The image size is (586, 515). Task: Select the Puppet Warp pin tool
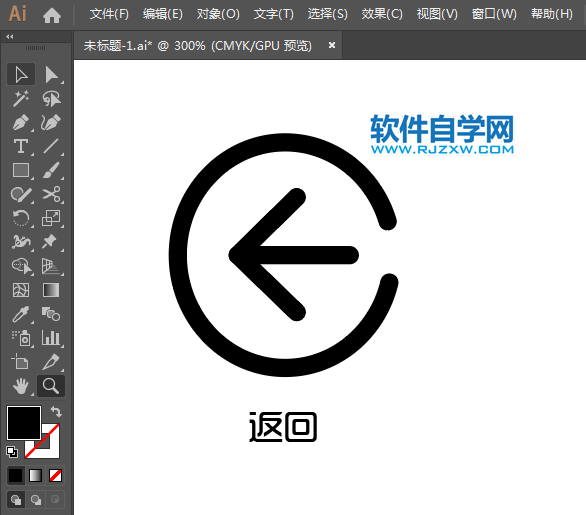pos(51,242)
